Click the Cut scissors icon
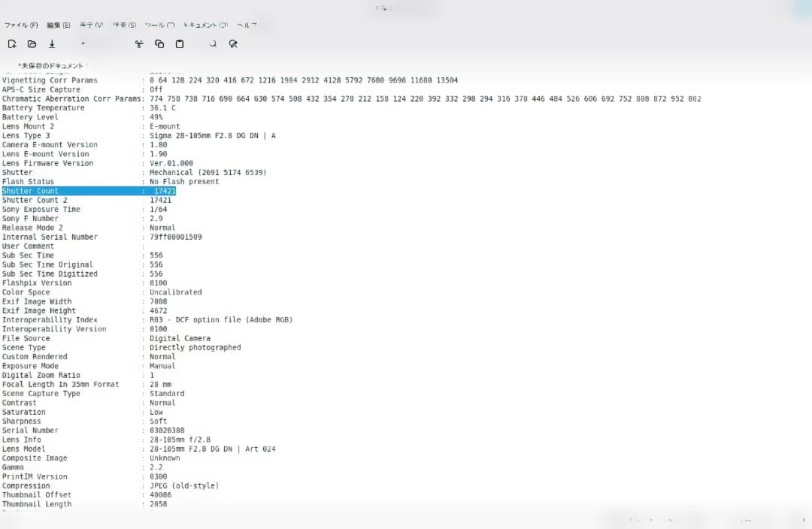Viewport: 812px width, 529px height. [x=139, y=44]
